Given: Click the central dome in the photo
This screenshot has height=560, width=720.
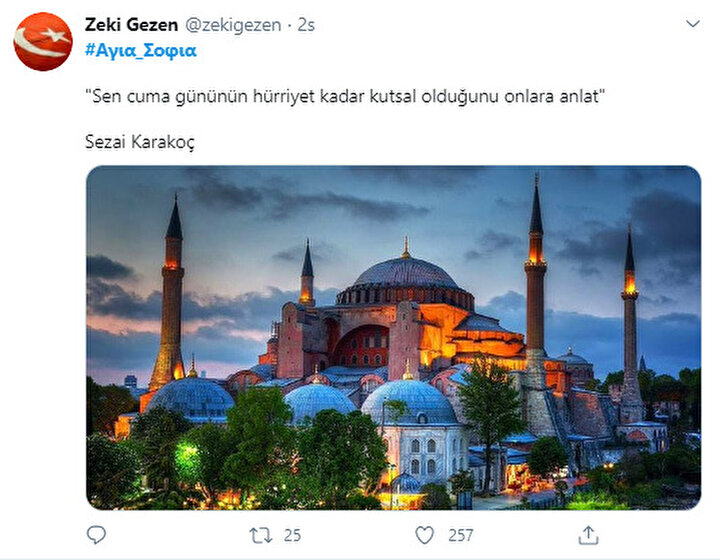Looking at the screenshot, I should (405, 275).
